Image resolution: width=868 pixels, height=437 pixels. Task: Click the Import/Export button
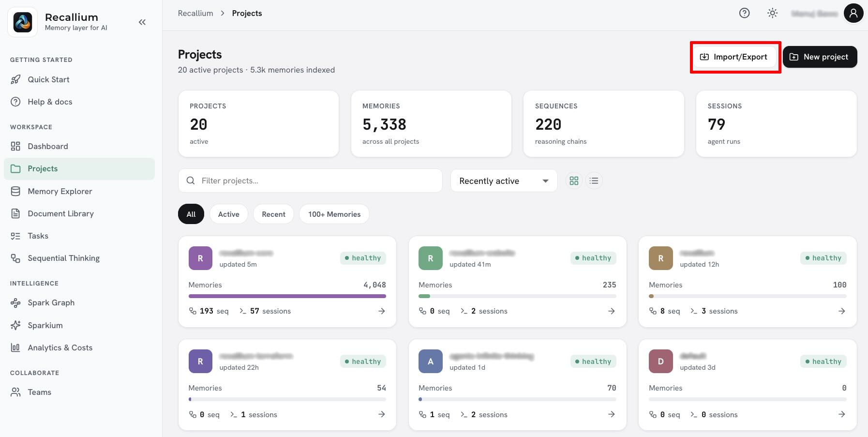coord(735,57)
